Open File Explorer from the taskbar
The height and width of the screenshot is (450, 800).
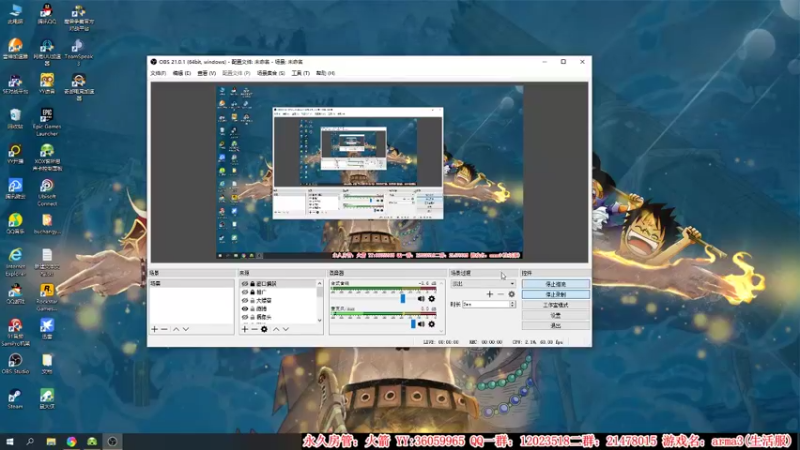51,441
